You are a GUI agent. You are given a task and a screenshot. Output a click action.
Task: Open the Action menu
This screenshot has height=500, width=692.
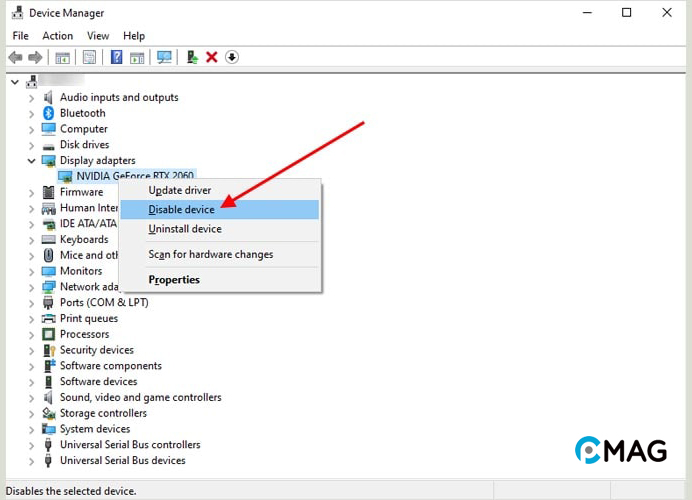[57, 36]
